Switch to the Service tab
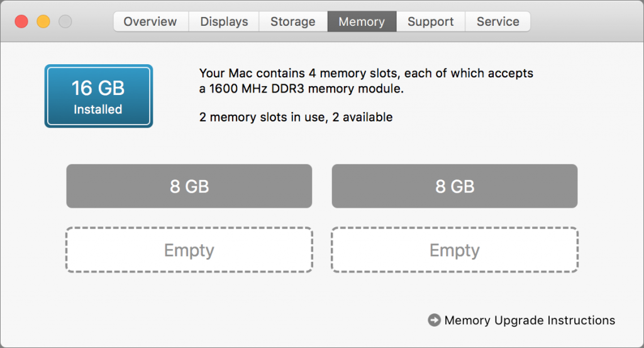Screen dimensions: 644x348 pos(497,21)
